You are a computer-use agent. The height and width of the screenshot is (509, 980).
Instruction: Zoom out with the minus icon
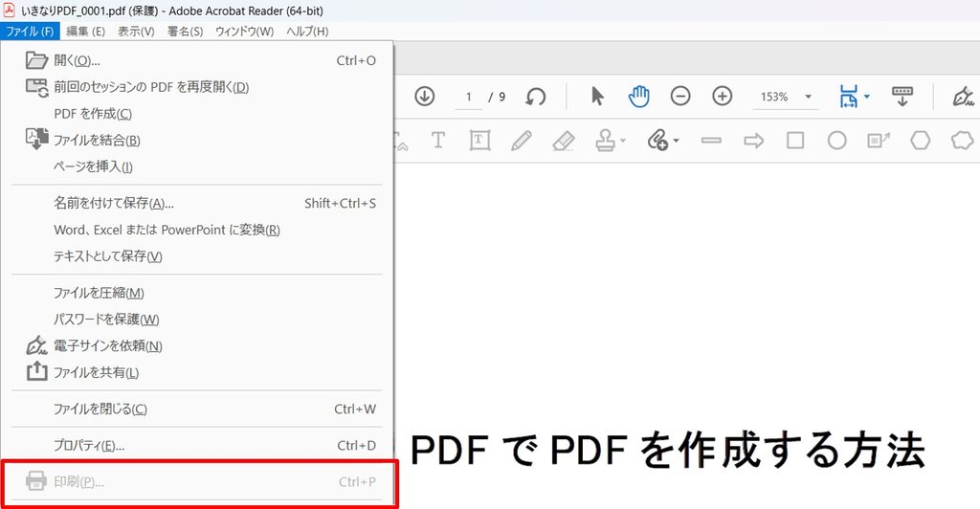pyautogui.click(x=680, y=97)
